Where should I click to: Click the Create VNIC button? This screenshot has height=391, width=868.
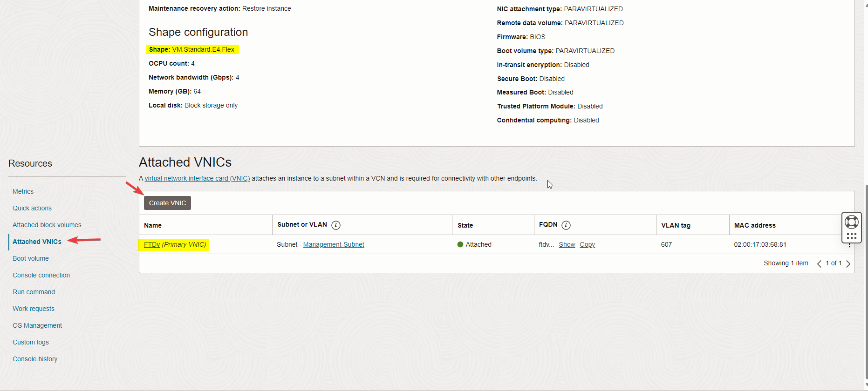click(x=167, y=203)
